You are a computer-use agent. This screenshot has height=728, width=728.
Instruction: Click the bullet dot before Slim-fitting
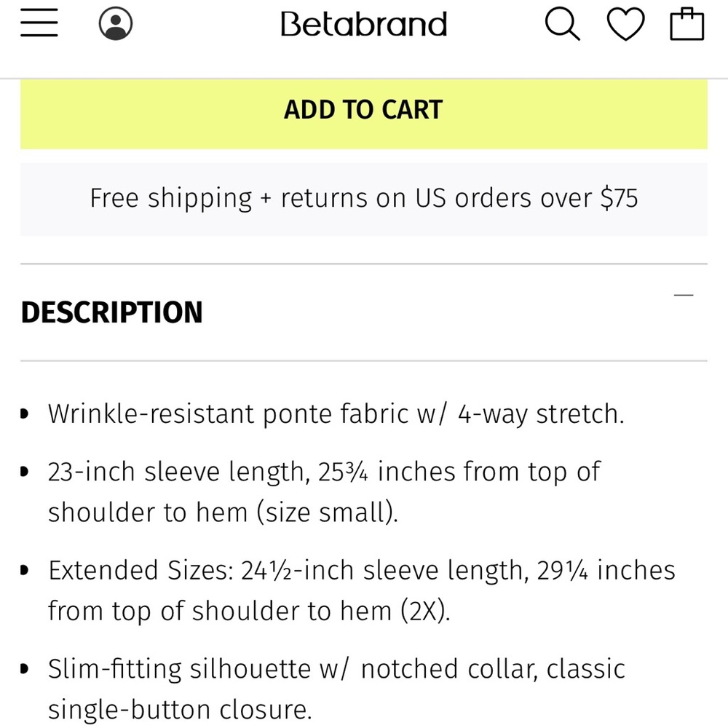[25, 668]
